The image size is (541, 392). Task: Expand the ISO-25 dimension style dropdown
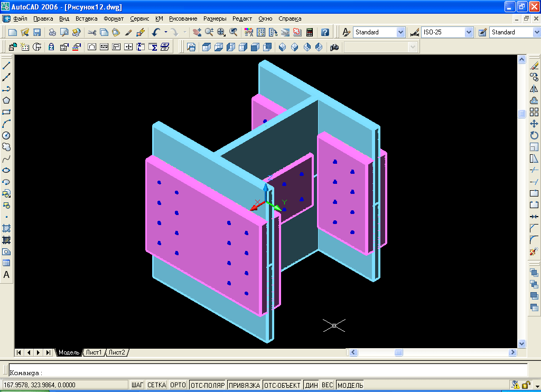point(468,32)
